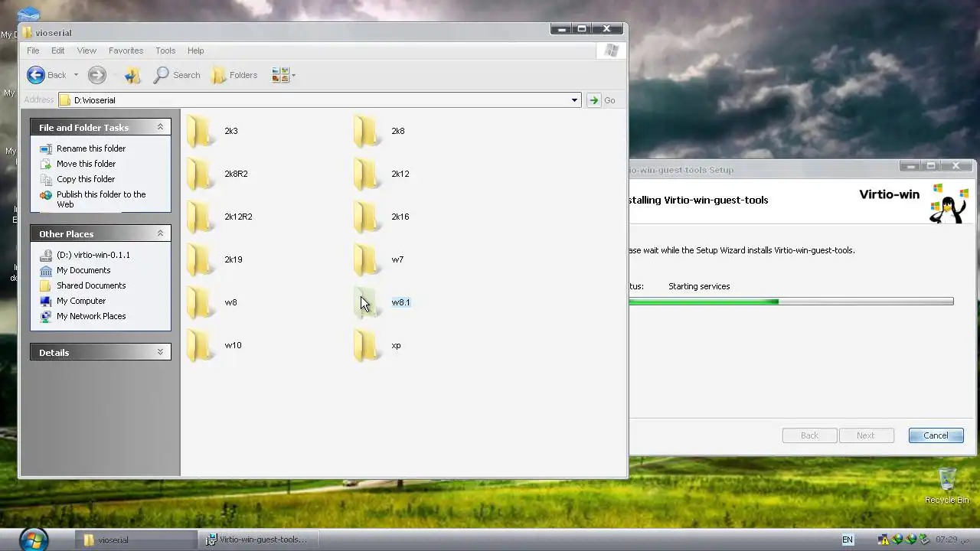
Task: Collapse File and Folder Tasks panel
Action: tap(160, 127)
